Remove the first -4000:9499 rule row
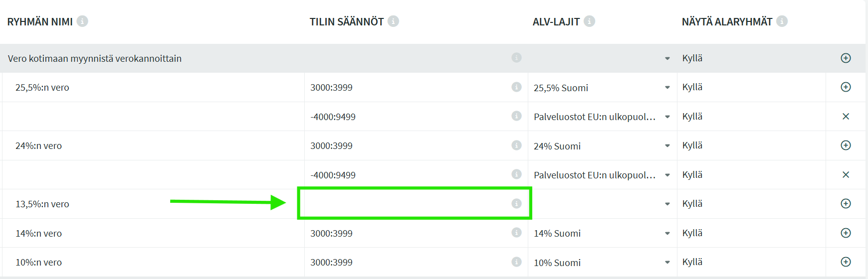868x279 pixels. [x=846, y=117]
